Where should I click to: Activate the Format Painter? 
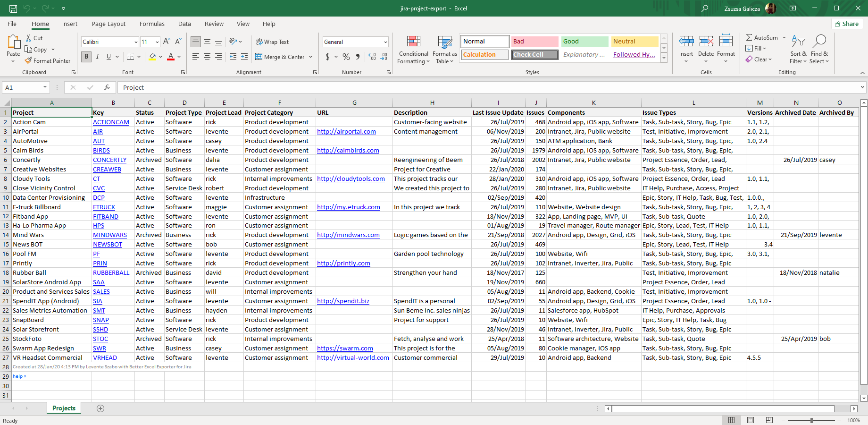[48, 60]
